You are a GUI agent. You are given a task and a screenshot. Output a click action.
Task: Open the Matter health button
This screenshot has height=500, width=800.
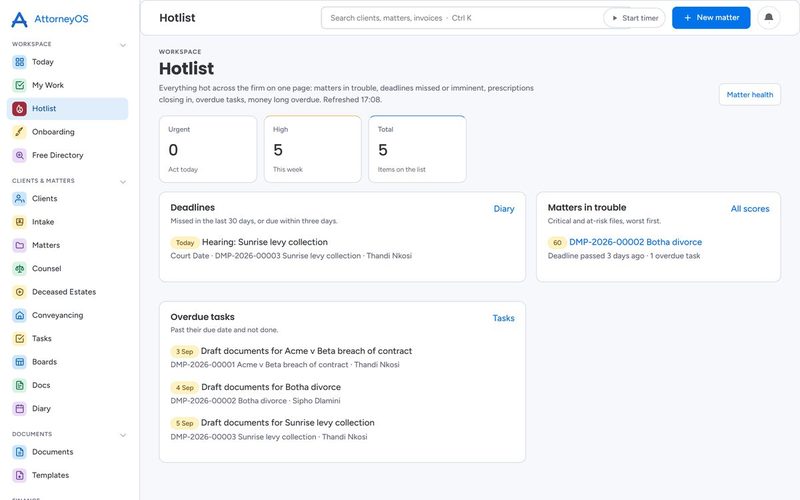(749, 95)
